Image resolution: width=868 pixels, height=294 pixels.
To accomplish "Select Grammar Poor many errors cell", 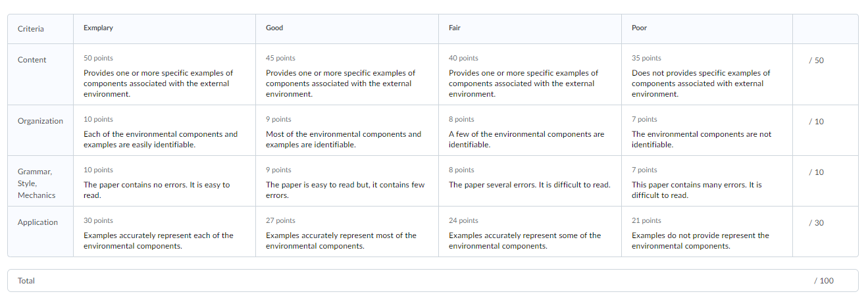I will (x=707, y=181).
